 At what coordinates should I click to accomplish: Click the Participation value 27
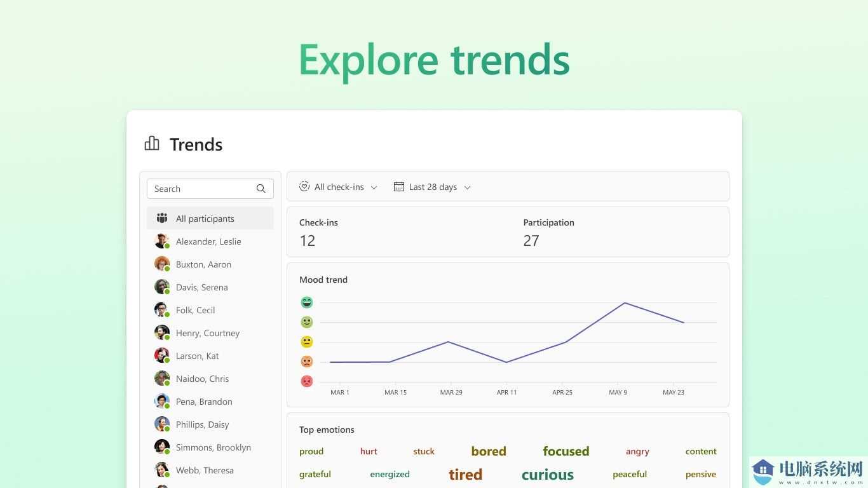531,241
